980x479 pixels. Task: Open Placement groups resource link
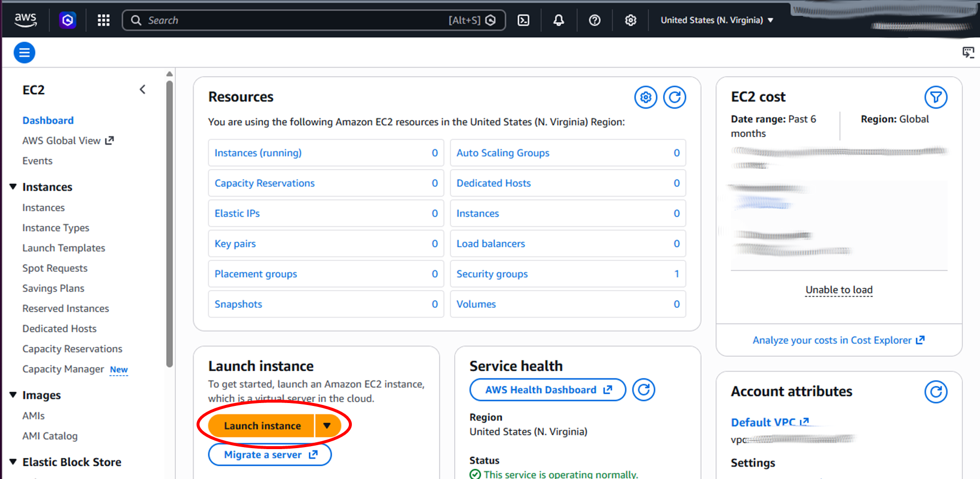point(256,274)
